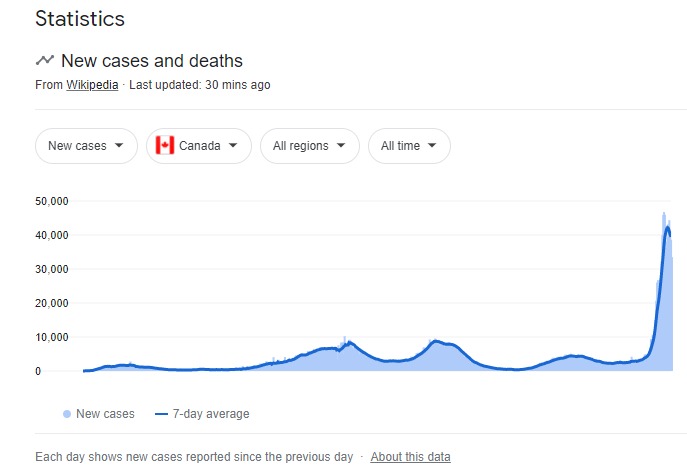Open the All regions dropdown

point(310,146)
